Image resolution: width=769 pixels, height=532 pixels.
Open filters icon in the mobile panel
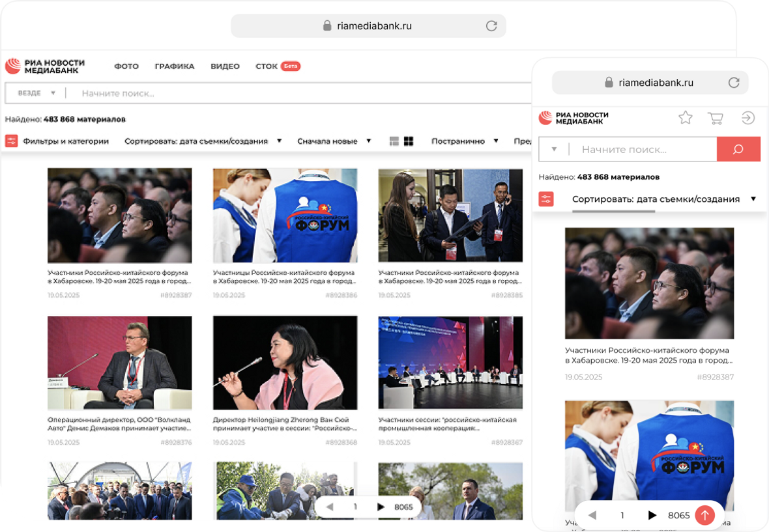(x=545, y=199)
